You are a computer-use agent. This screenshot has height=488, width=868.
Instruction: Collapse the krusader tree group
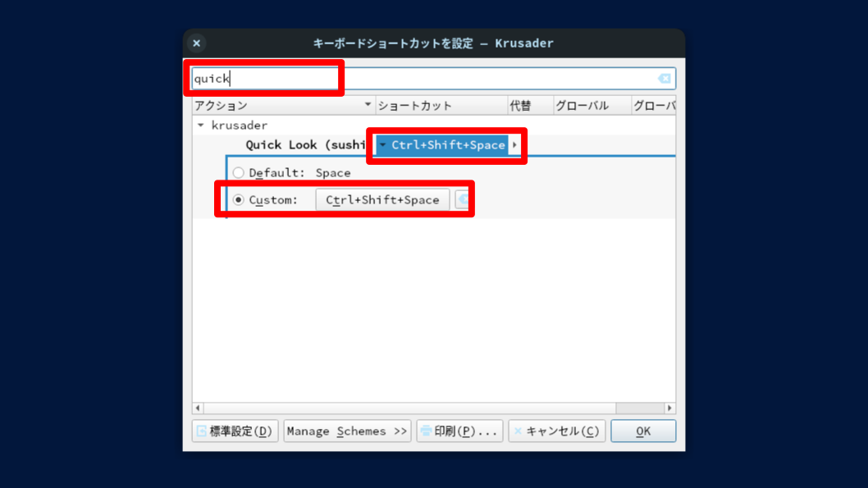201,125
